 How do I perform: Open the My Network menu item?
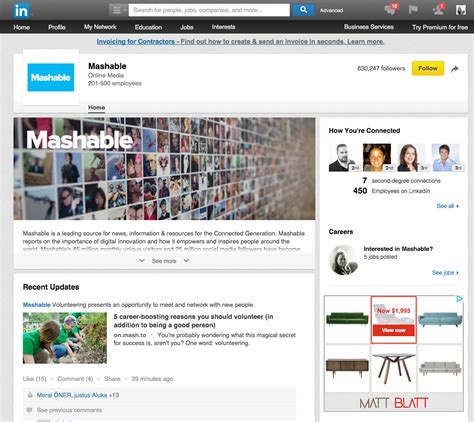coord(100,27)
